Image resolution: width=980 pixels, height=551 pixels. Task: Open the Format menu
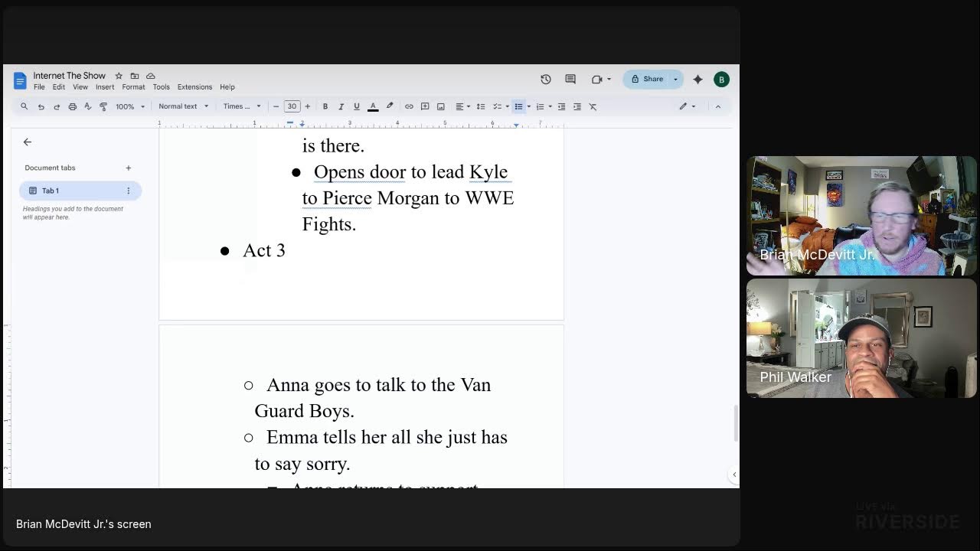pos(133,87)
